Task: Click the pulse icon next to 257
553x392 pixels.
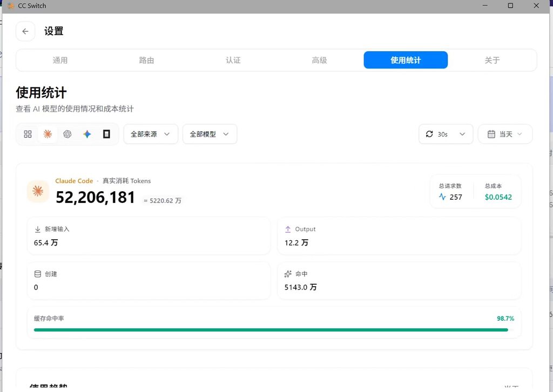Action: 442,197
